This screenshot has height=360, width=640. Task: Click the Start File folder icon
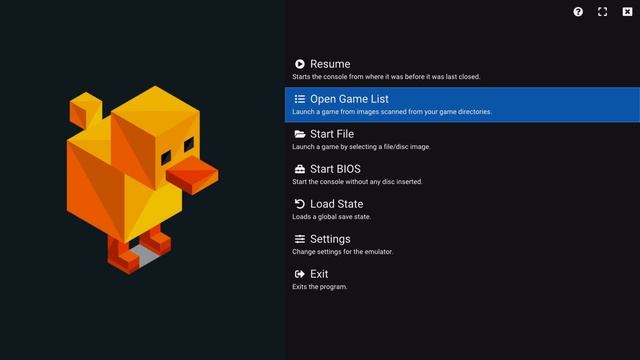coord(300,134)
